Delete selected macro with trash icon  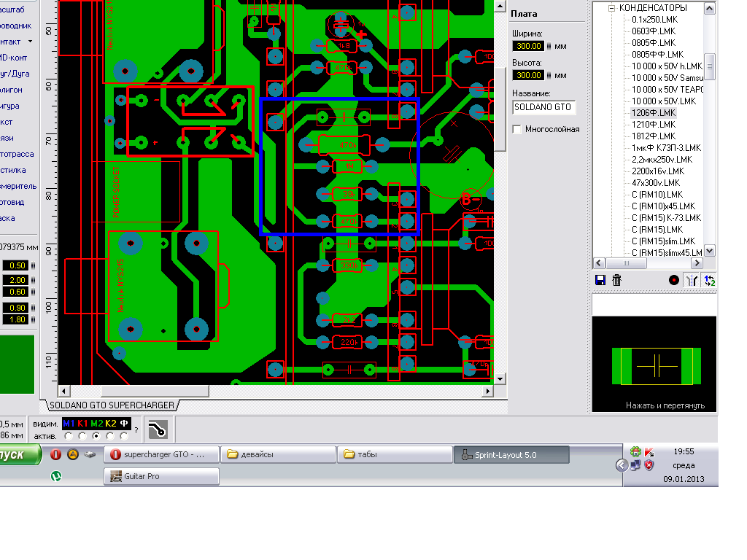[616, 280]
